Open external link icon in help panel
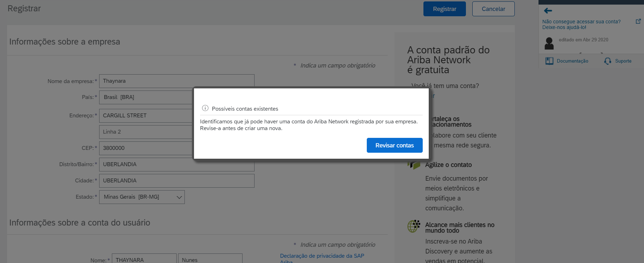This screenshot has width=644, height=263. click(x=638, y=21)
